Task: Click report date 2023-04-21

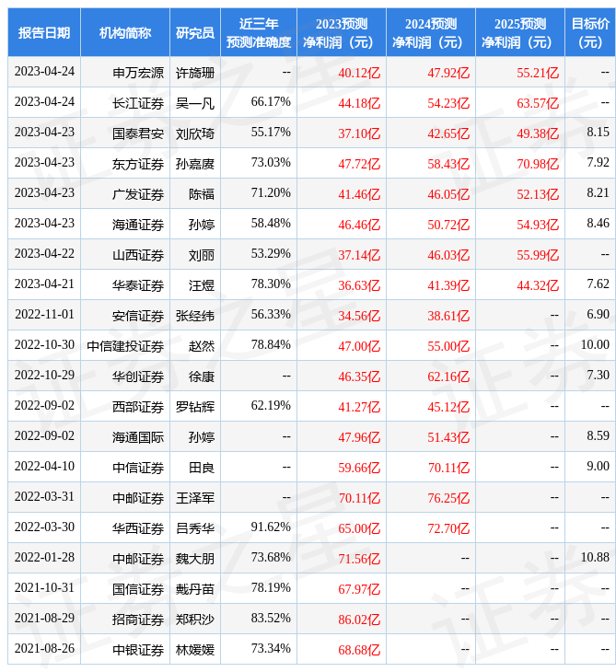Action: tap(44, 284)
